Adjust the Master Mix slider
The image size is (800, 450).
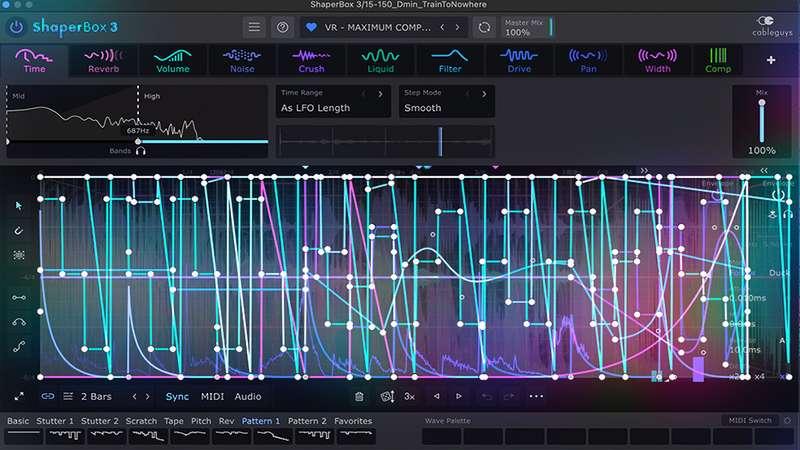551,27
